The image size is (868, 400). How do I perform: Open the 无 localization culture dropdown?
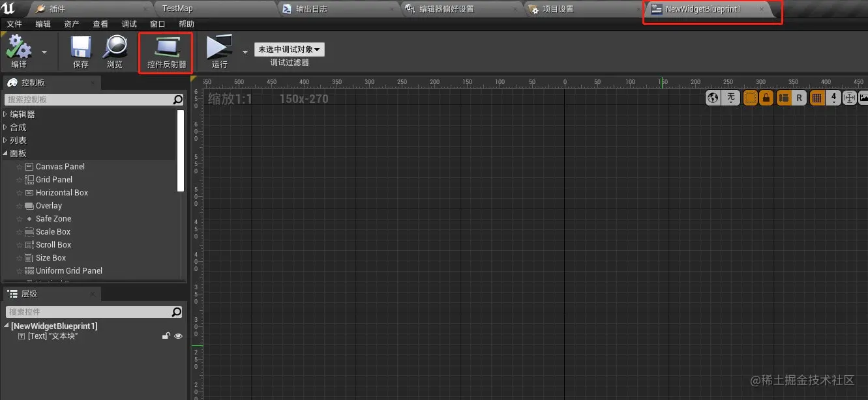pos(730,98)
